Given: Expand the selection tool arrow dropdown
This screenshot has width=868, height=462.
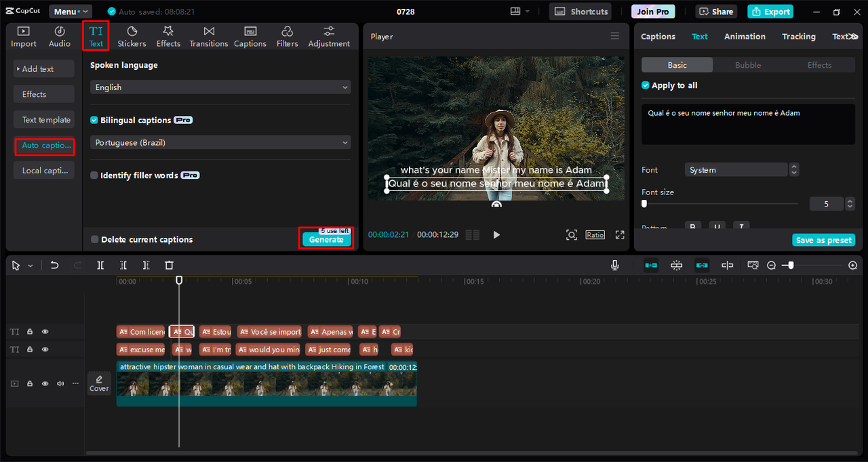Looking at the screenshot, I should pos(31,266).
